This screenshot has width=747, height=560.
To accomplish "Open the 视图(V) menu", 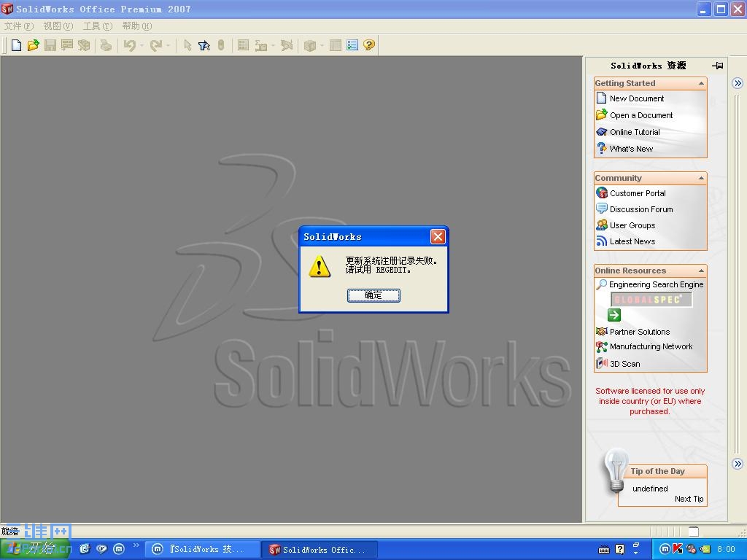I will (x=58, y=26).
